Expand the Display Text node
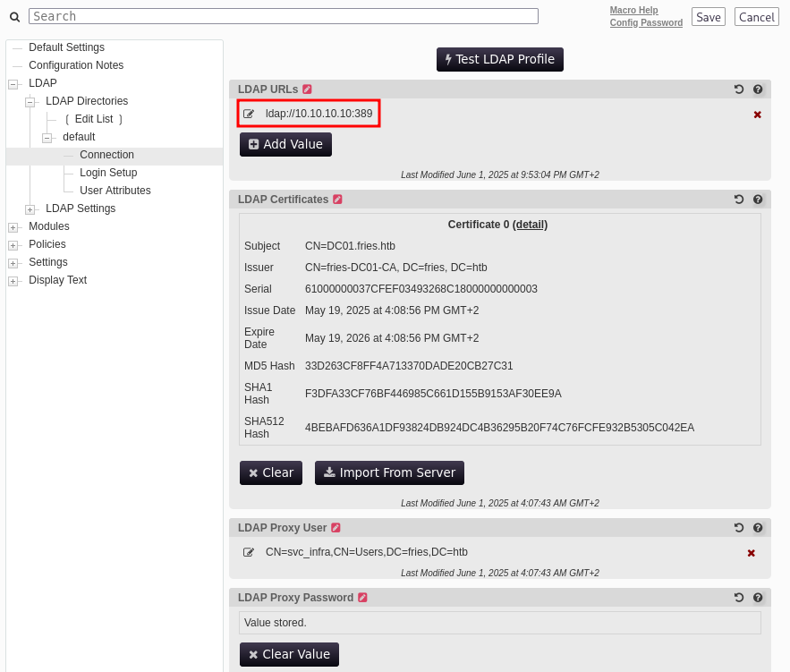790x672 pixels. pyautogui.click(x=13, y=281)
